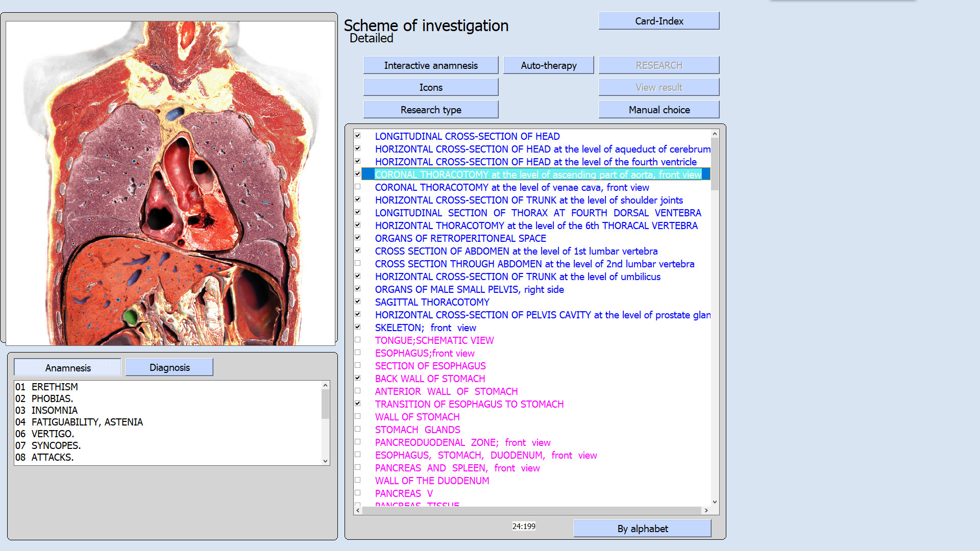The height and width of the screenshot is (551, 980).
Task: Check the TONGUE;SCHEMATIC VIEW checkbox
Action: tap(358, 340)
